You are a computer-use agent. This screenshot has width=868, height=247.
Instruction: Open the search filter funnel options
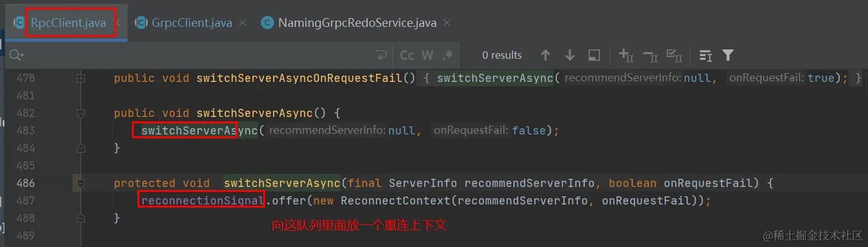click(728, 56)
